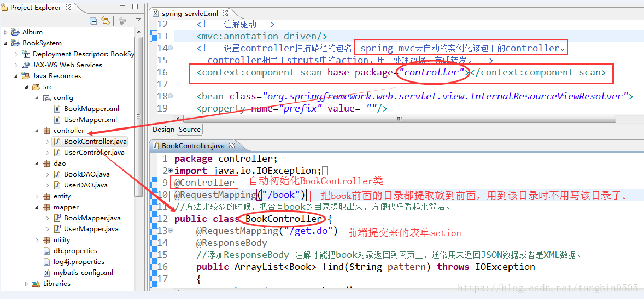Expand the utility package node
644x299 pixels.
37,240
